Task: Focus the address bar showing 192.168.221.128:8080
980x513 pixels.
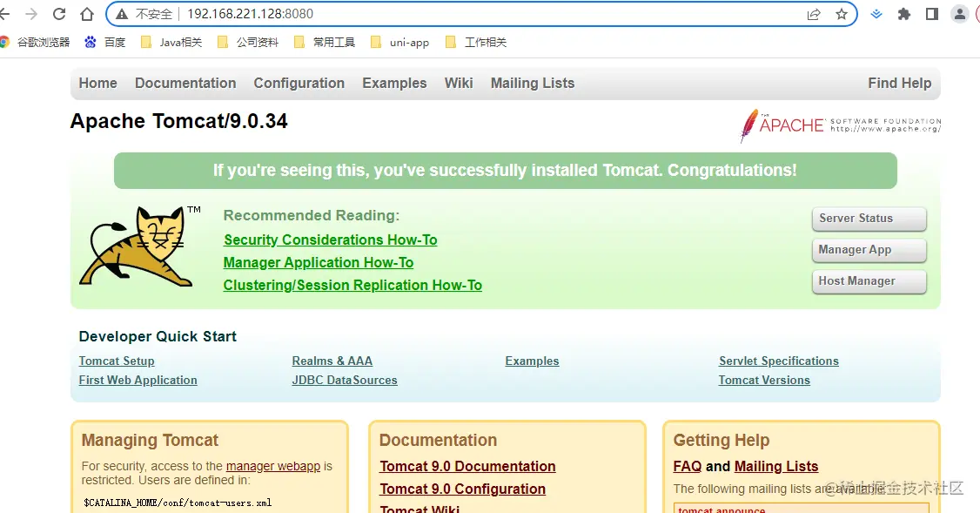Action: click(481, 14)
